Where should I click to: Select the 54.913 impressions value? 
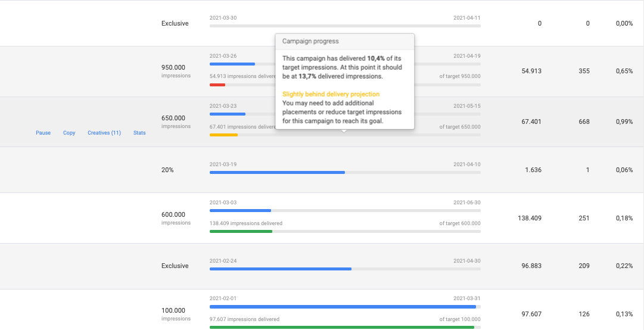click(x=531, y=71)
